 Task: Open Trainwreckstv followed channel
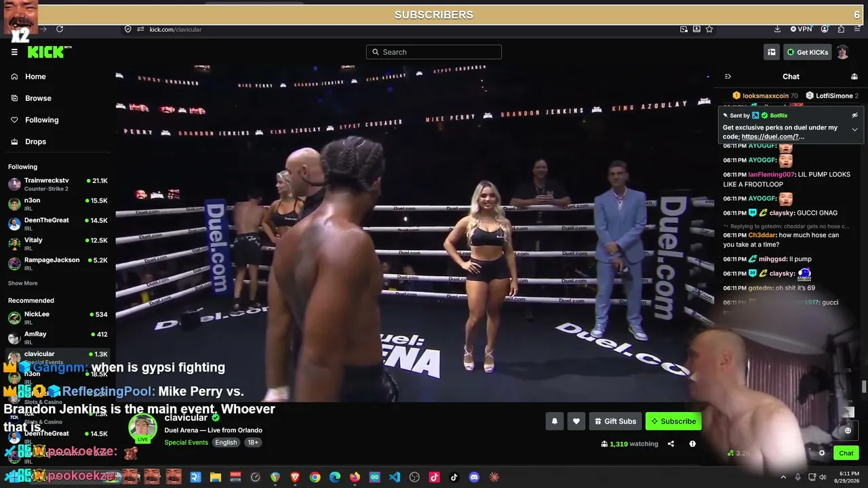click(x=58, y=184)
